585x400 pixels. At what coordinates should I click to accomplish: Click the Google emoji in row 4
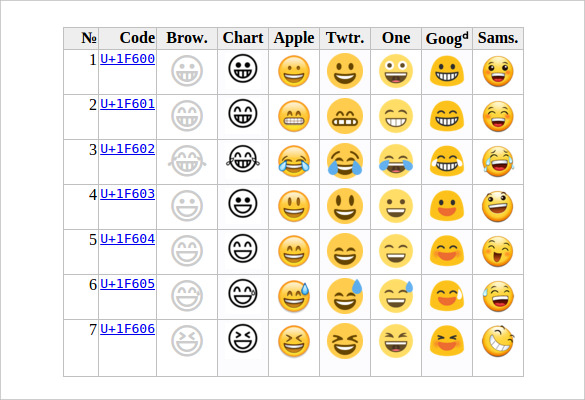[x=447, y=206]
